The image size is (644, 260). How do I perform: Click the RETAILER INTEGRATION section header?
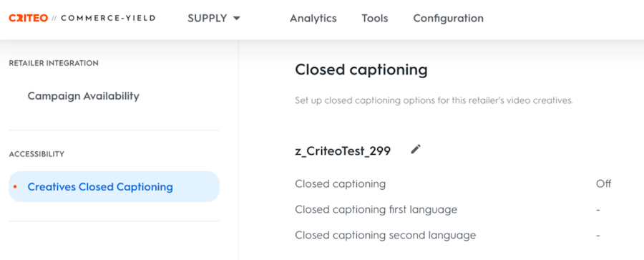point(54,63)
